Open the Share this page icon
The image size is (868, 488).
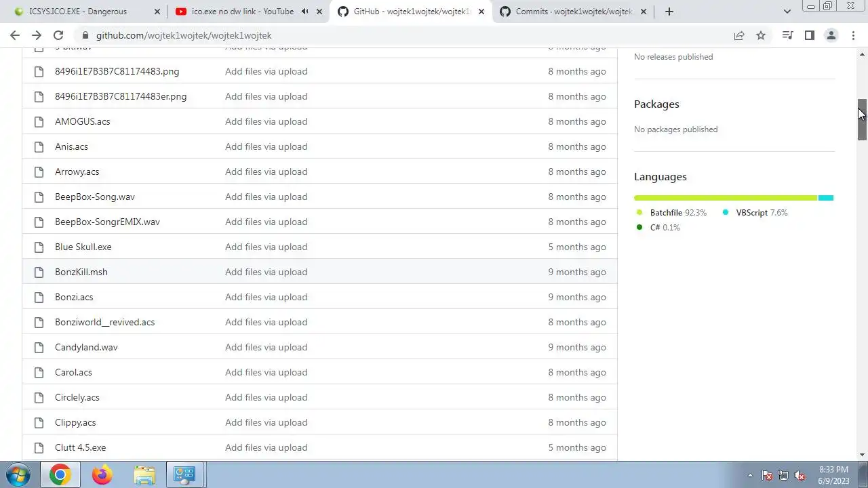(739, 35)
